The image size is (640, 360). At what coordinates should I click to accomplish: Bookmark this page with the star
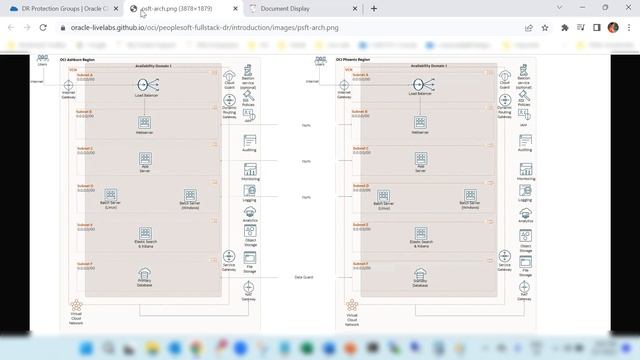pos(545,28)
